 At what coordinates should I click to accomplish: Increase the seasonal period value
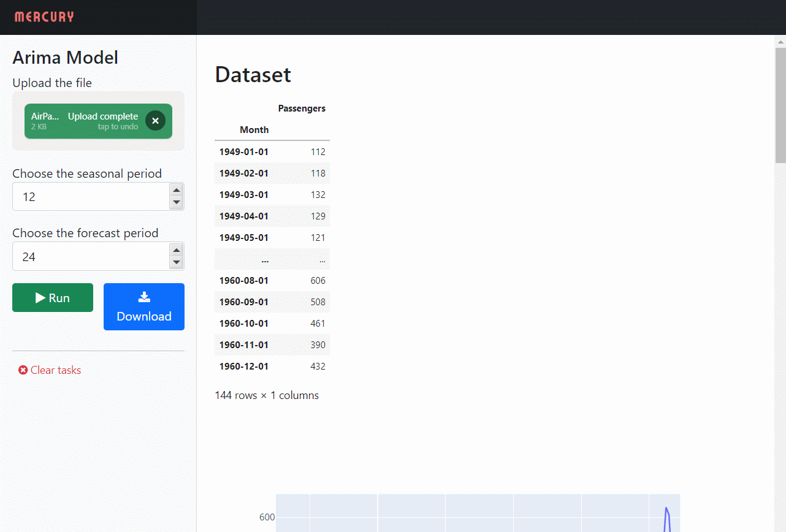(x=176, y=190)
